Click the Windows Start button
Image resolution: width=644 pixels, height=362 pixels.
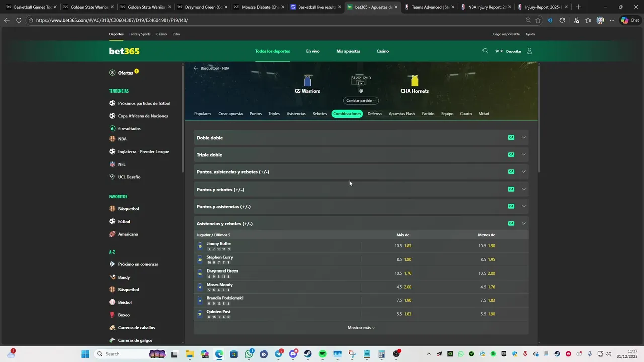click(x=85, y=354)
